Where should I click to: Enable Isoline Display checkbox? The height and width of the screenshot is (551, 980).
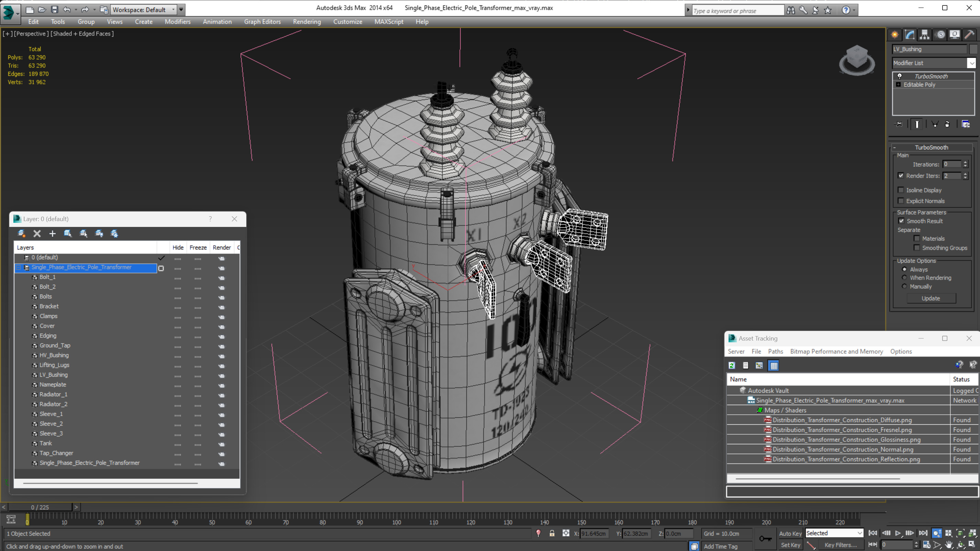[x=901, y=190]
